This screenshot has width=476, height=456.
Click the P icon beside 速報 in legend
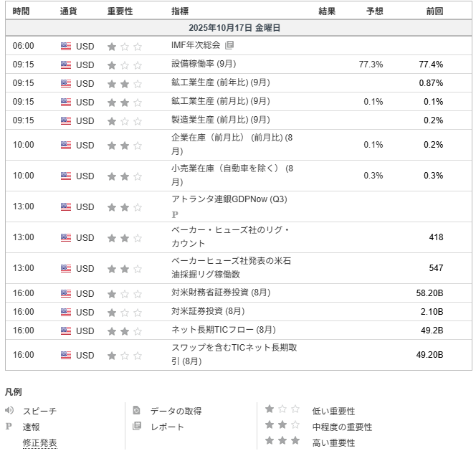9,427
